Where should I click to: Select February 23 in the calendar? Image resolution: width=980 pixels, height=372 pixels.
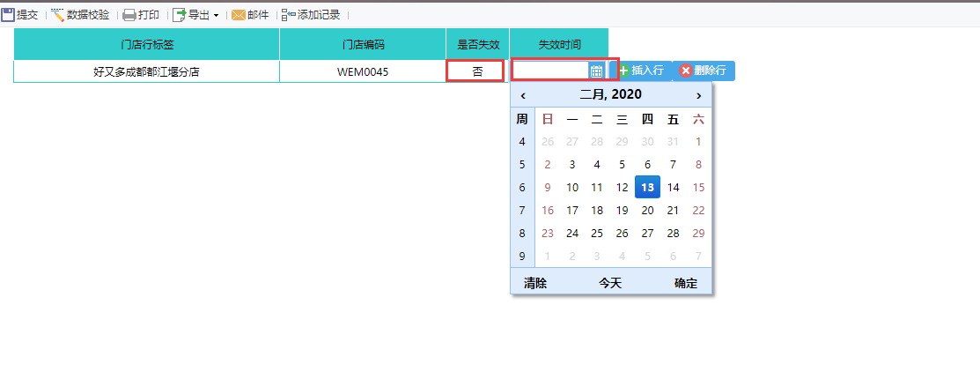coord(548,234)
